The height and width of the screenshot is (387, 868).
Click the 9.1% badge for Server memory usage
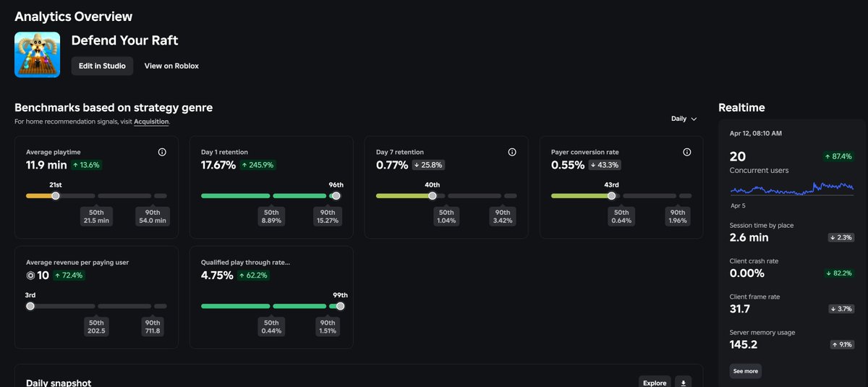pos(841,344)
